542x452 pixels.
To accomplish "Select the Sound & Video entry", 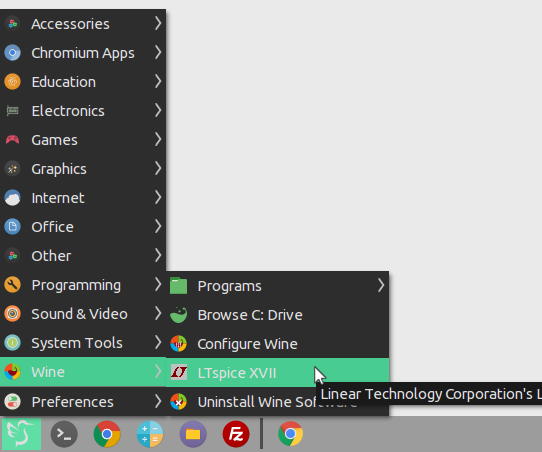I will (83, 314).
